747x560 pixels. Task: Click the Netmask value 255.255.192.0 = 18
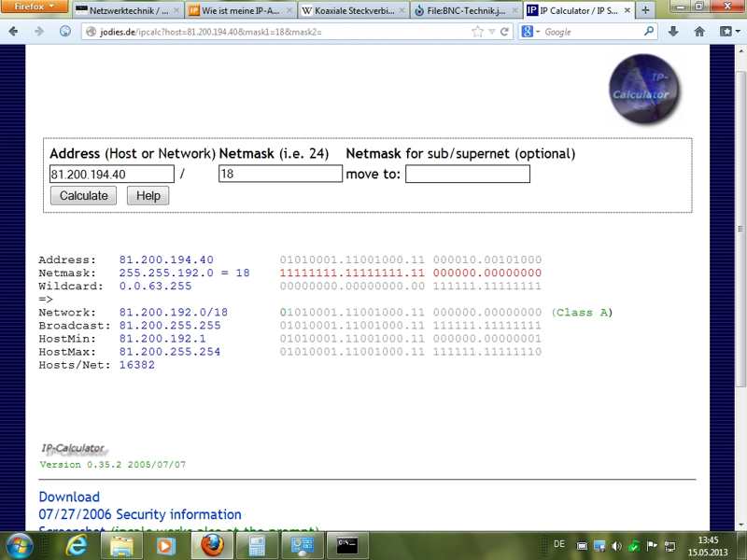(x=184, y=273)
